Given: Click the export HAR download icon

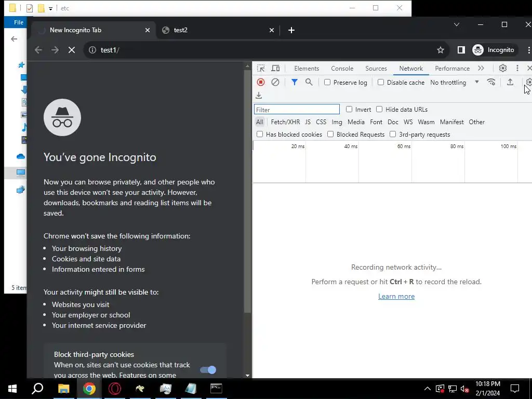Looking at the screenshot, I should point(259,96).
